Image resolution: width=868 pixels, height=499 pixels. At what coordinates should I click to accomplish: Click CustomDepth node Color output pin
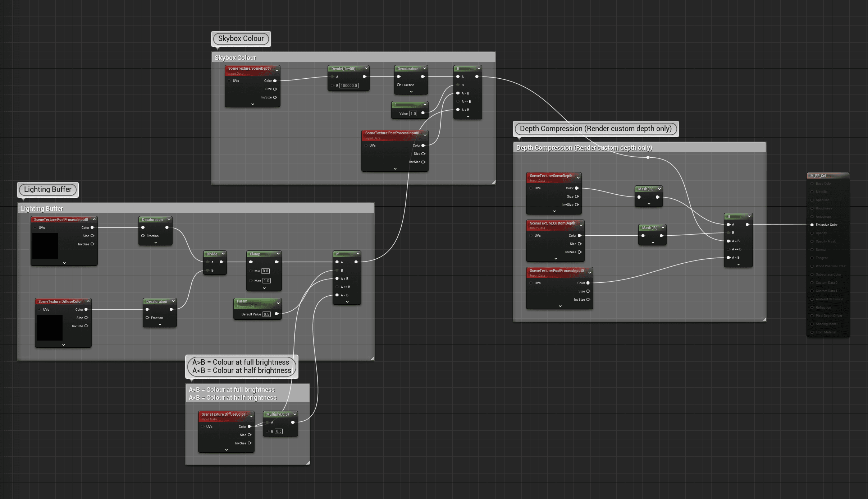(x=579, y=236)
